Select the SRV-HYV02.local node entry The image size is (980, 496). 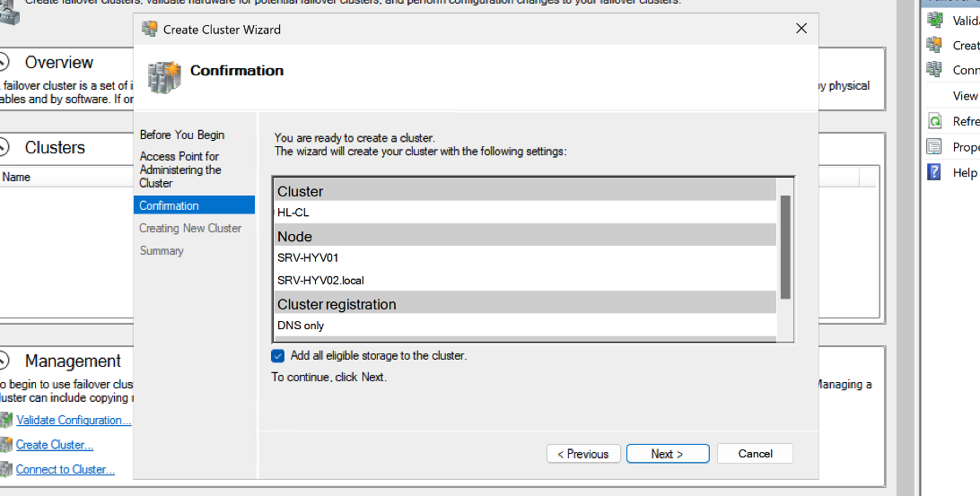click(x=320, y=280)
